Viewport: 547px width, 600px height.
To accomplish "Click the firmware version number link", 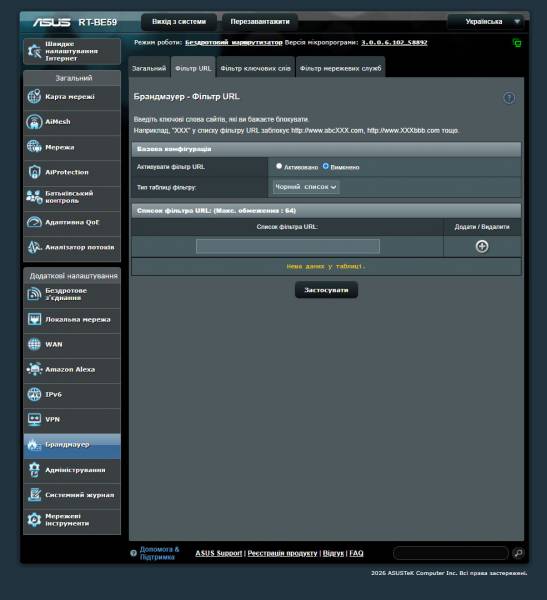I will pos(394,42).
